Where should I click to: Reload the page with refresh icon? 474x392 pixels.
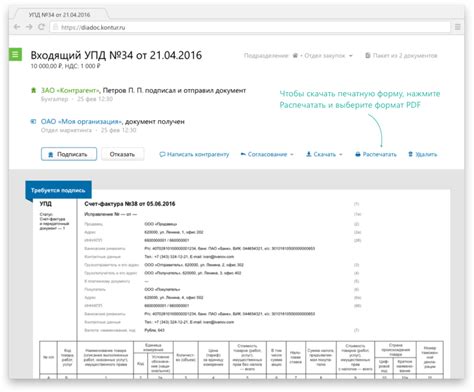[41, 27]
